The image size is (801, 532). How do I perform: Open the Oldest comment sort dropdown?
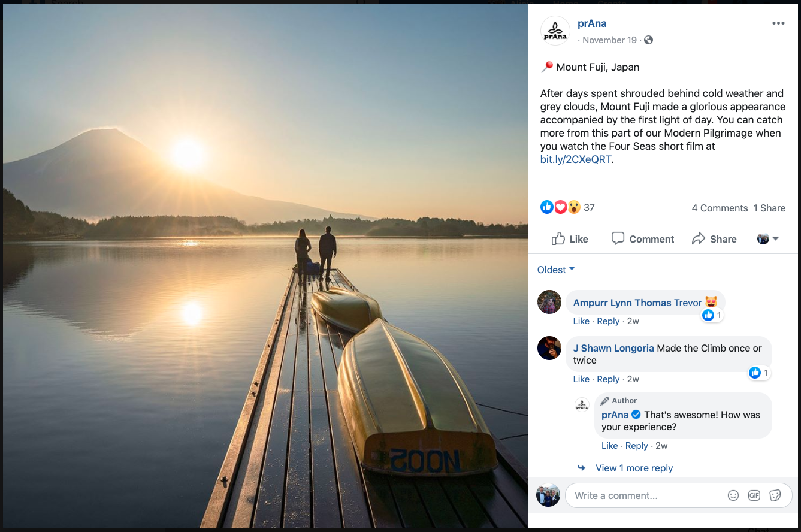pyautogui.click(x=555, y=270)
